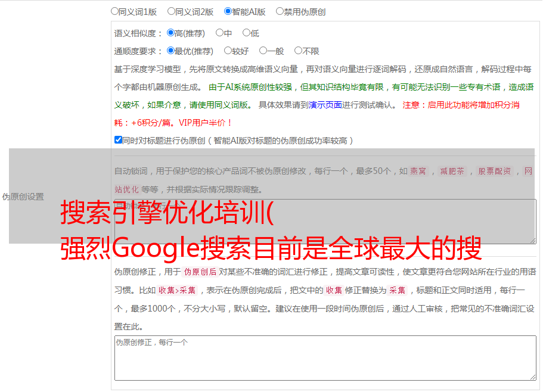Click the 通顺度要求 label
Image resolution: width=543 pixels, height=392 pixels.
138,52
